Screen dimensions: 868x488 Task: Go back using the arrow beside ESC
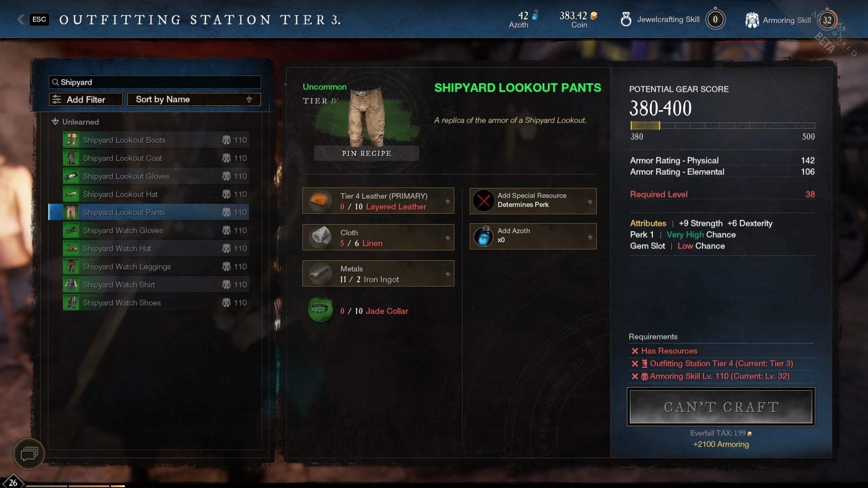[x=20, y=19]
